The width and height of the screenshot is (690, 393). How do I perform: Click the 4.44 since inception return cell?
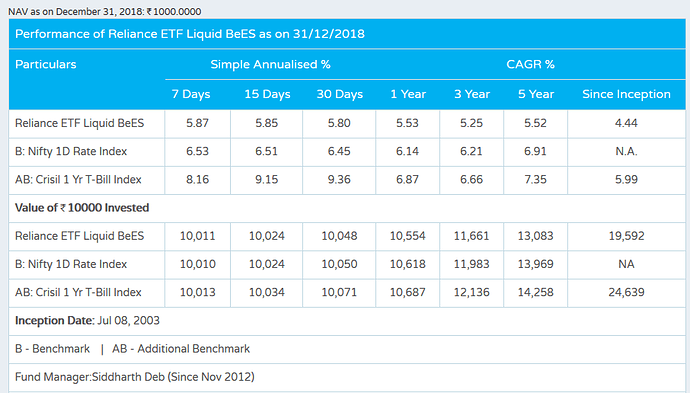point(626,123)
